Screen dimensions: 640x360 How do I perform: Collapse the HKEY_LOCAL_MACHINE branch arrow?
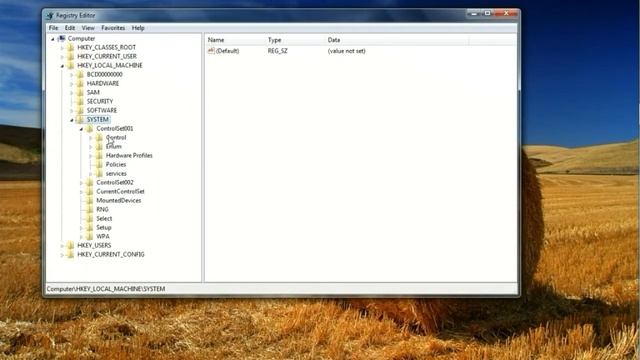click(x=62, y=66)
